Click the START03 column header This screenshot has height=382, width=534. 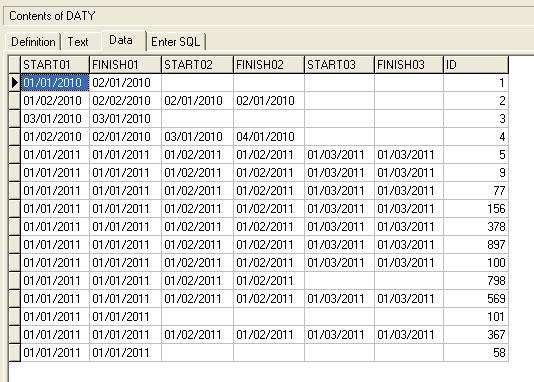point(340,65)
